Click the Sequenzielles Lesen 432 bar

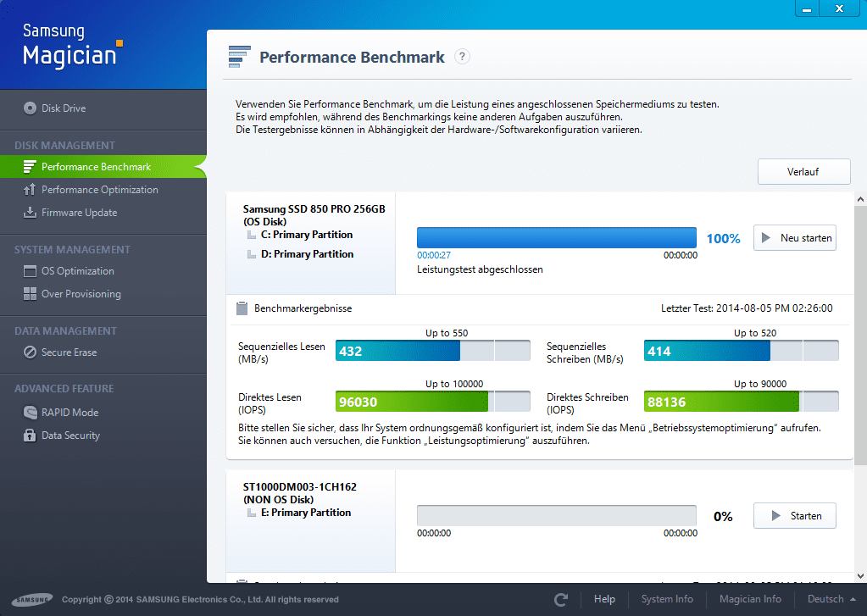[432, 351]
